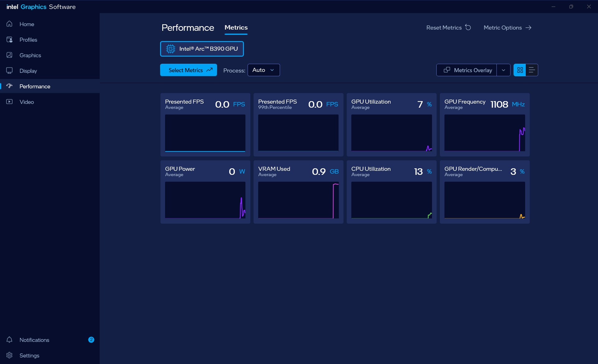598x364 pixels.
Task: Open the Process Auto dropdown
Action: 263,70
